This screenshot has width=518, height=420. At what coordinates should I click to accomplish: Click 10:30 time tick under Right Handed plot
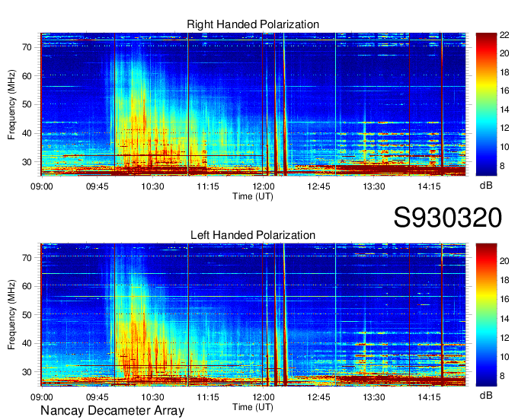pyautogui.click(x=152, y=186)
